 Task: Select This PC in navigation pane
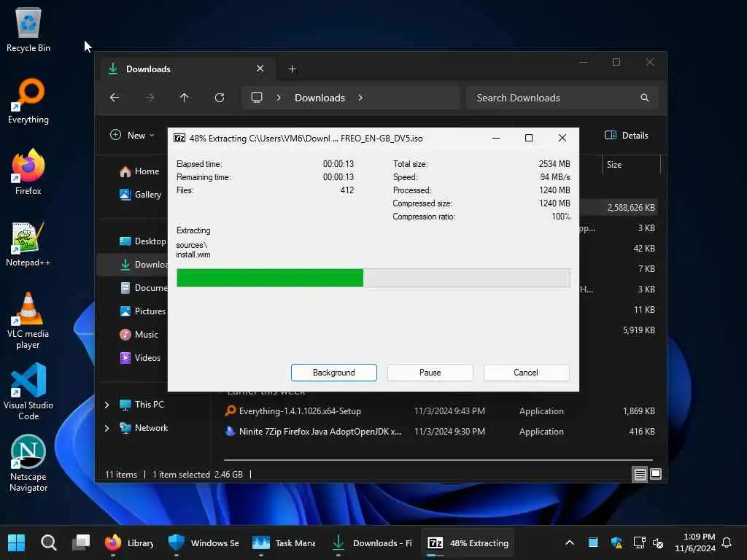[x=142, y=404]
